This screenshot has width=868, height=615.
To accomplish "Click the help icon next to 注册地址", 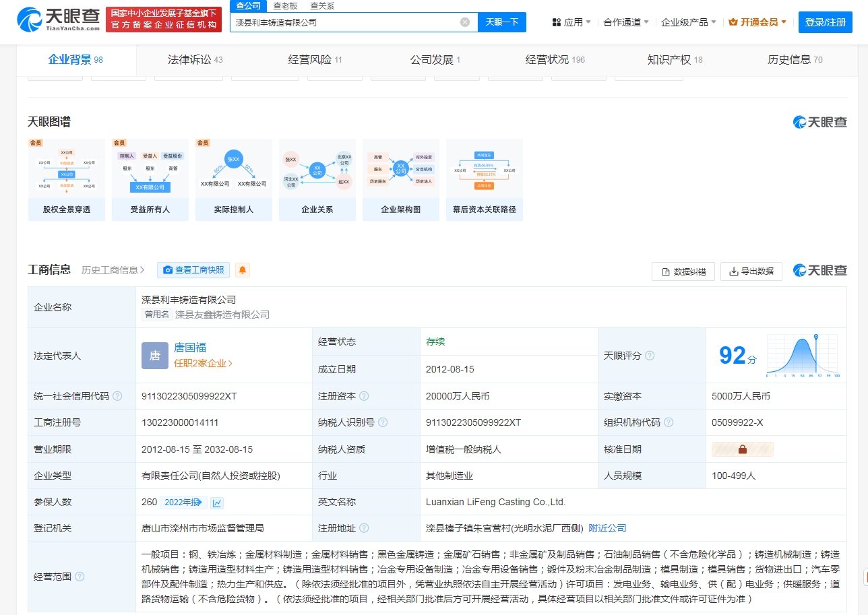I will 364,528.
